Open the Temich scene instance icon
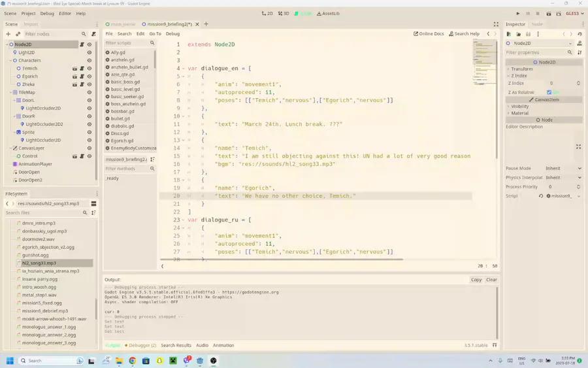The image size is (588, 368). point(74,68)
